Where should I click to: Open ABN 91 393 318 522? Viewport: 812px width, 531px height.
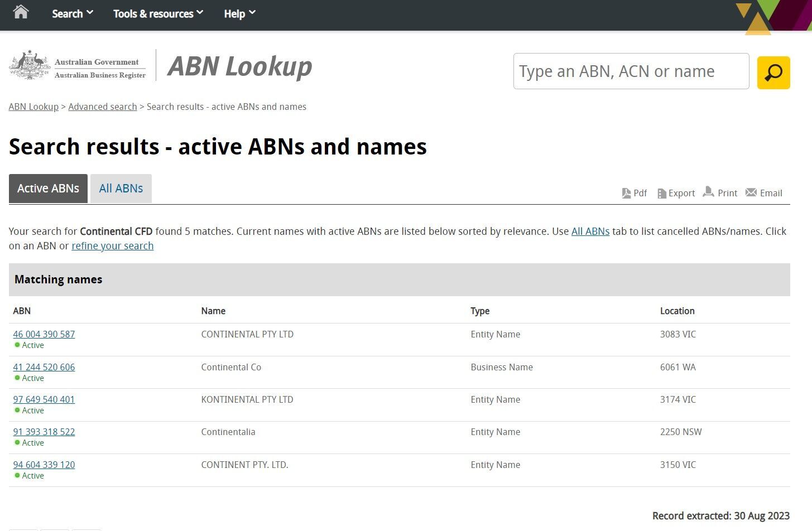pyautogui.click(x=44, y=432)
